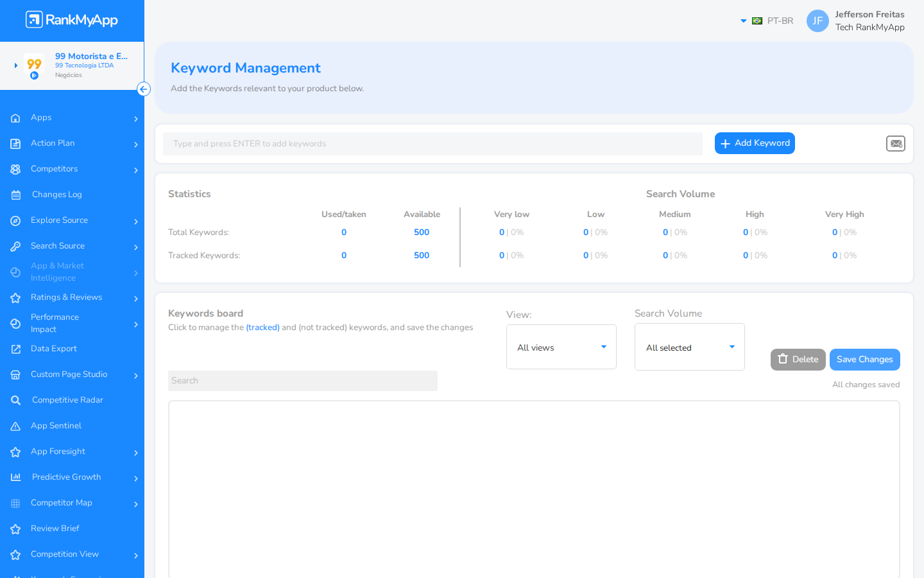Image resolution: width=924 pixels, height=578 pixels.
Task: Open the Competitive Radar menu item
Action: (x=67, y=400)
